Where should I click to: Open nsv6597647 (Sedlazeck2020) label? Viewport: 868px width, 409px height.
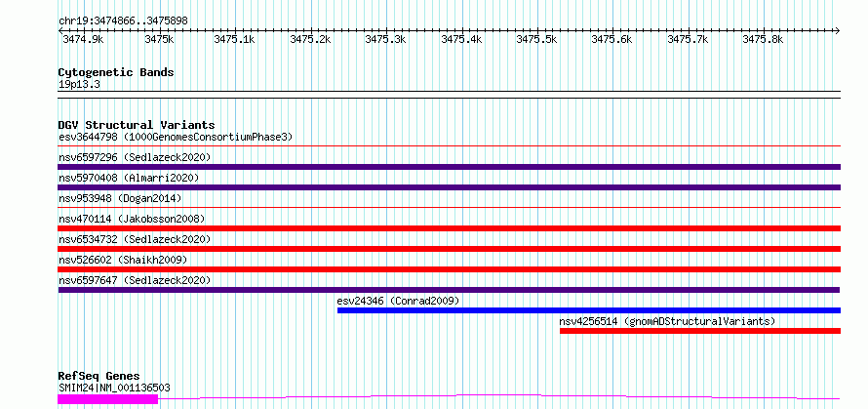135,280
